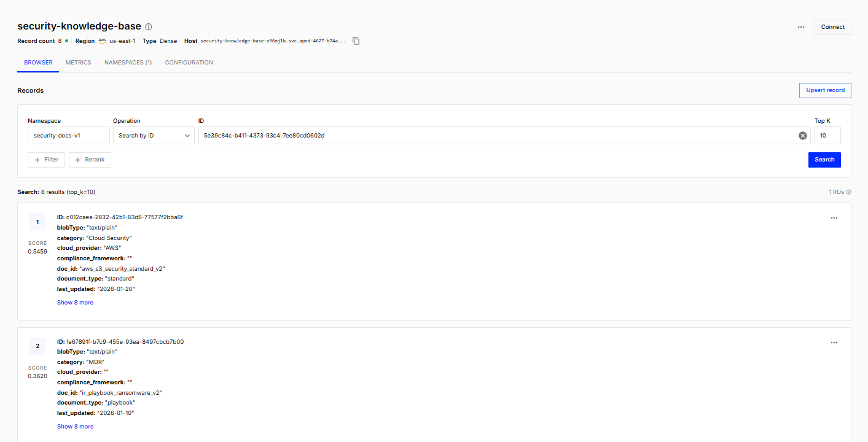Expand Show 8 more in record 1
The width and height of the screenshot is (868, 442).
pyautogui.click(x=75, y=303)
